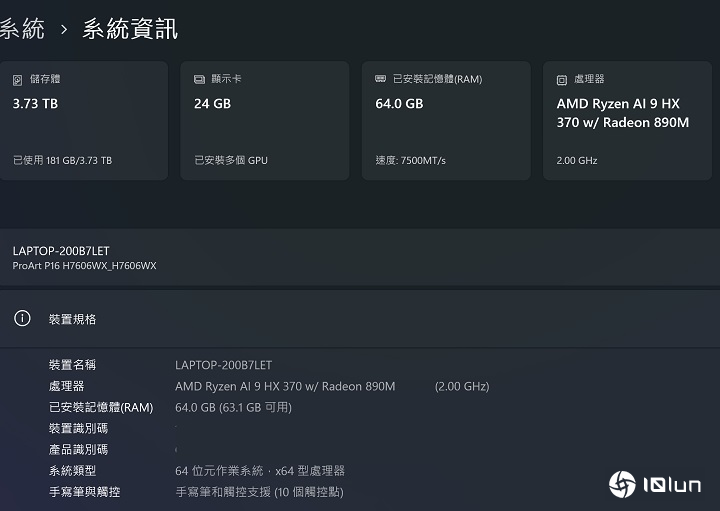Select the 裝置名稱 row in device specs
The height and width of the screenshot is (511, 720).
pyautogui.click(x=72, y=365)
